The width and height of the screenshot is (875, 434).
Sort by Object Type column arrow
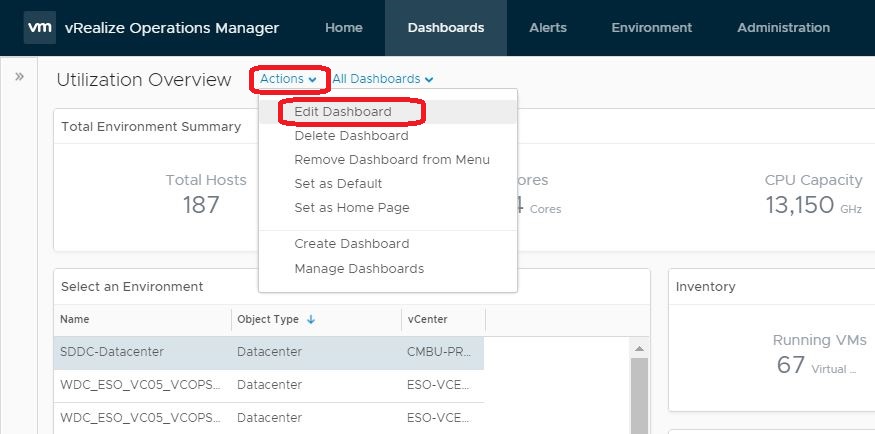[x=311, y=320]
